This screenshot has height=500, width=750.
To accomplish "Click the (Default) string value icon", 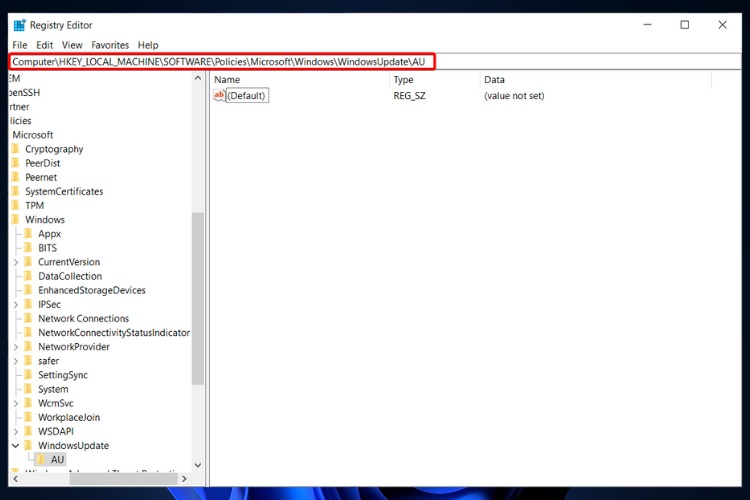I will 219,95.
